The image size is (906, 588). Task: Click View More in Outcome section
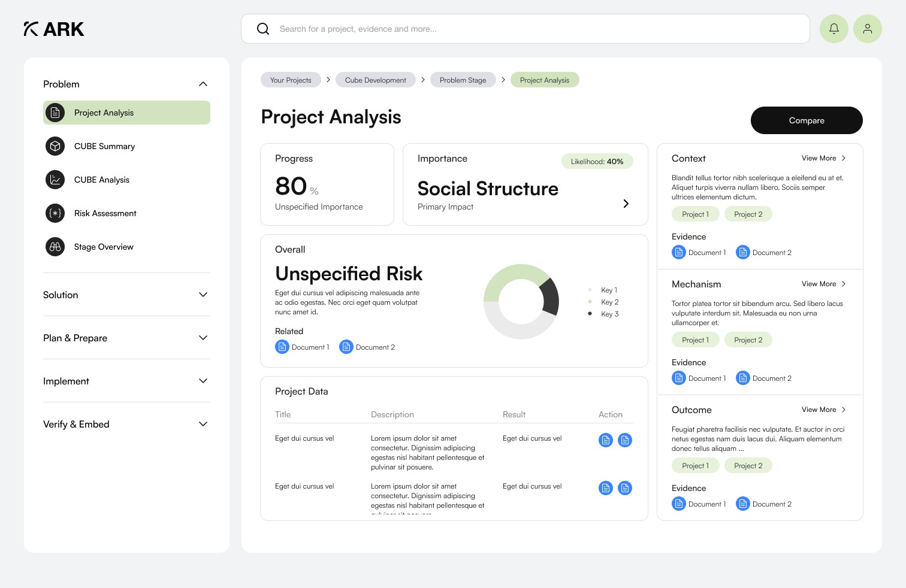point(824,410)
